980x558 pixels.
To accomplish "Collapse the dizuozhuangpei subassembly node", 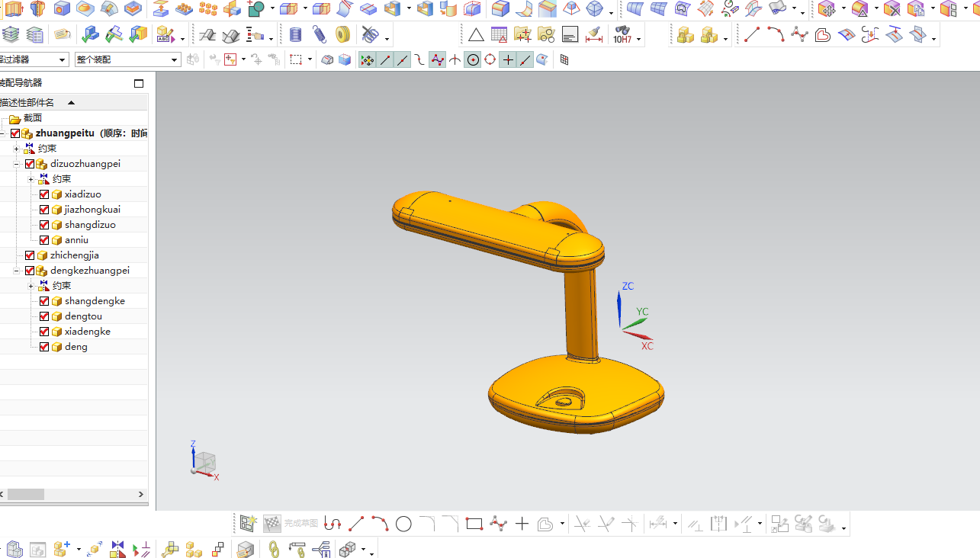I will (16, 164).
